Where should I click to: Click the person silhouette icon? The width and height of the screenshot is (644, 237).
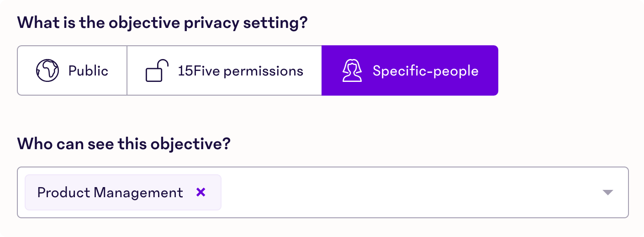point(352,70)
